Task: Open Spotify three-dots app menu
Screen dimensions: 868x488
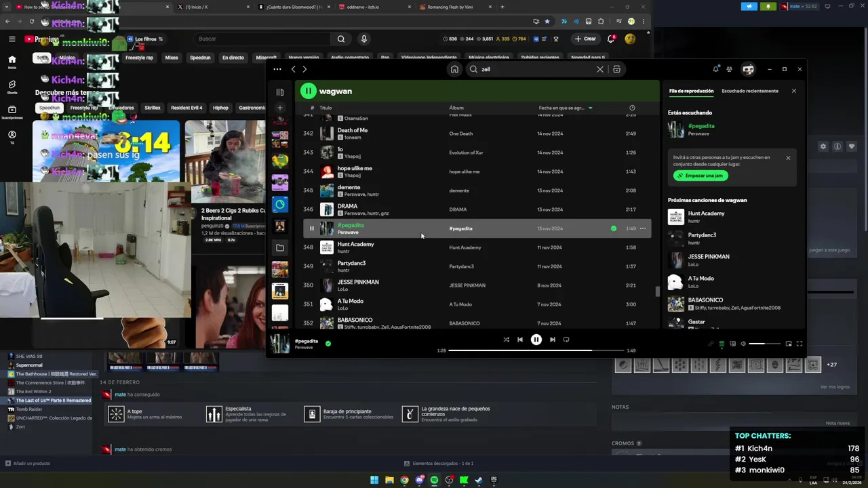Action: pyautogui.click(x=277, y=69)
